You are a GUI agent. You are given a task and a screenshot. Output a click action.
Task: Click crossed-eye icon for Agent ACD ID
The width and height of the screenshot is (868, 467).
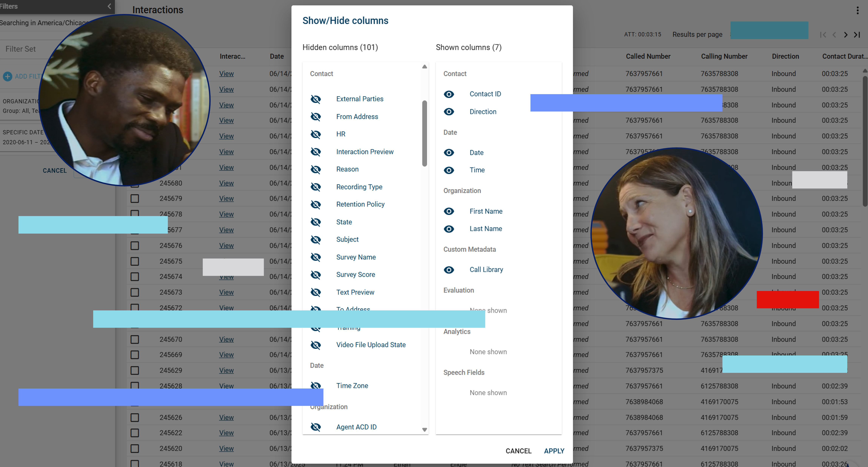315,427
